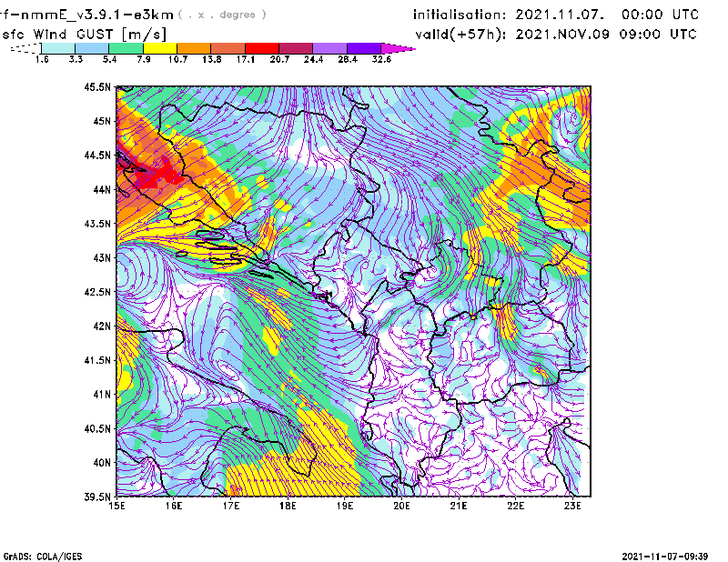Click the grey '( . x . degree )' text

point(222,15)
